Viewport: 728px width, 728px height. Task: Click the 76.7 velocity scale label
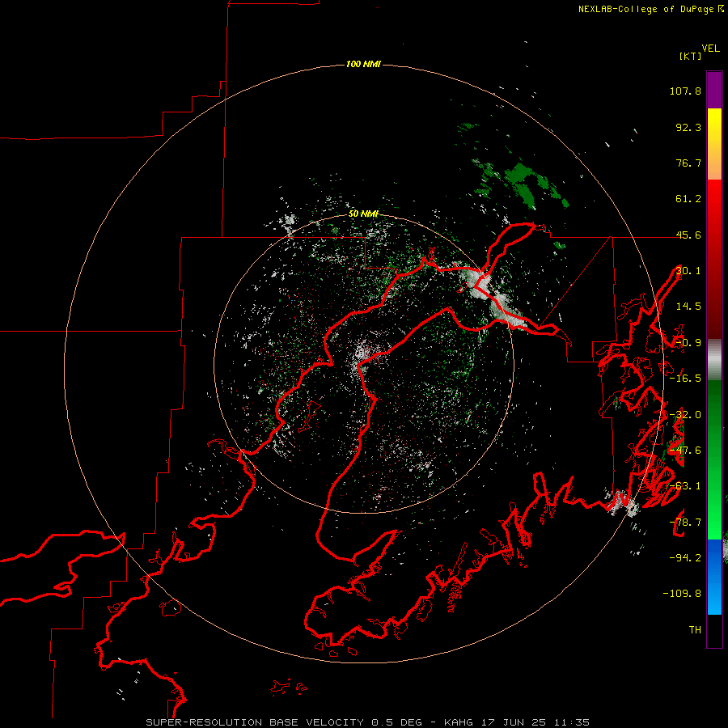[x=688, y=163]
